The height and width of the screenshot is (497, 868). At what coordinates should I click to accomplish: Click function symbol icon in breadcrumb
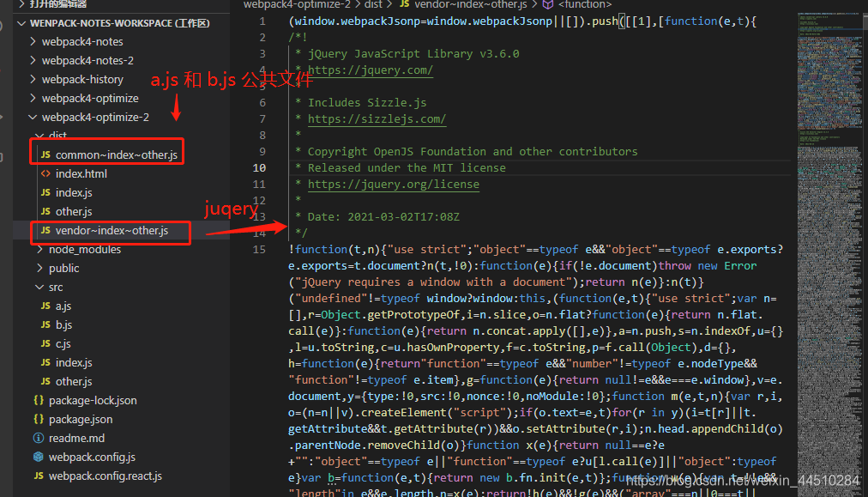[x=548, y=4]
